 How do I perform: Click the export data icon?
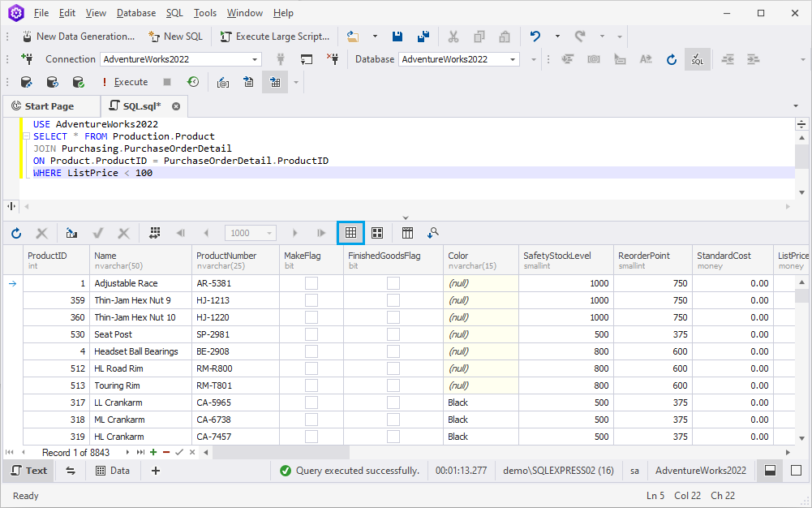click(x=71, y=233)
